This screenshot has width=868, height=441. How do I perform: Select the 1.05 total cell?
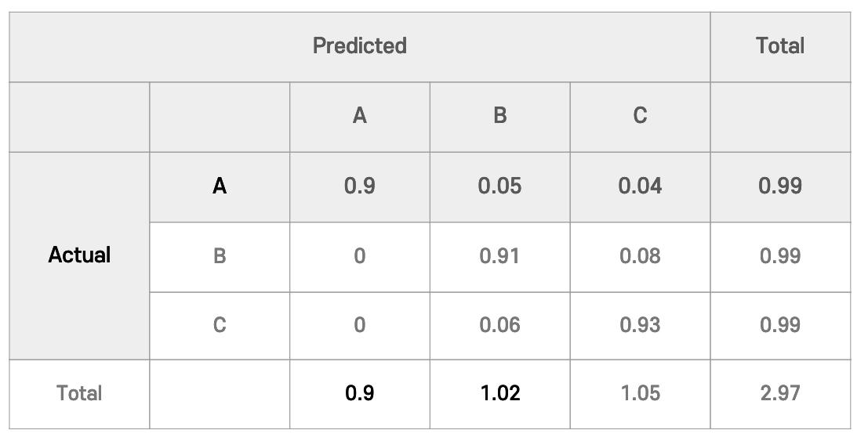point(640,394)
